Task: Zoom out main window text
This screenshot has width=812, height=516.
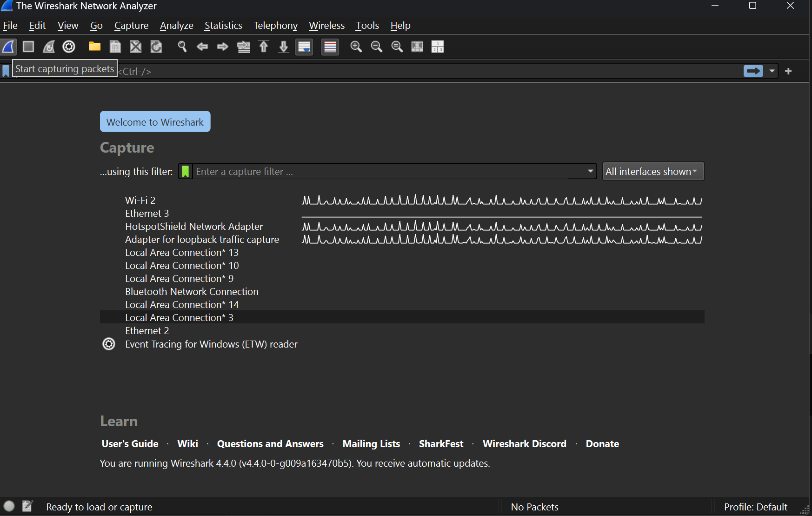Action: 377,47
